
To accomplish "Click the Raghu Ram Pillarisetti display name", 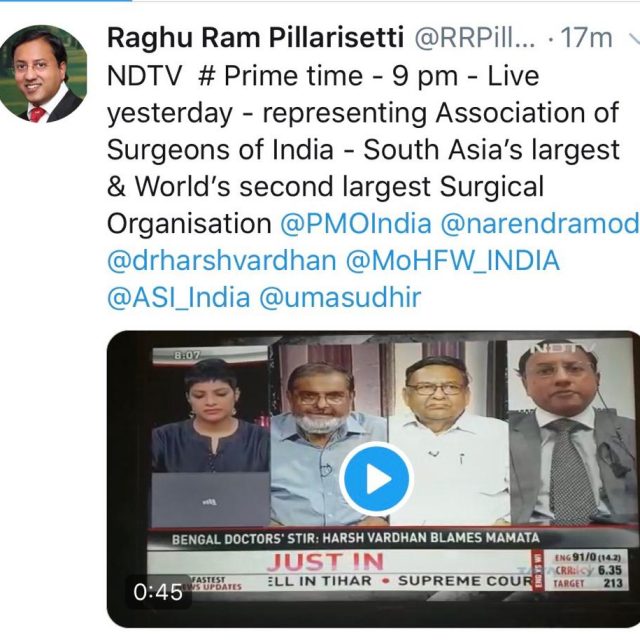I will [256, 38].
